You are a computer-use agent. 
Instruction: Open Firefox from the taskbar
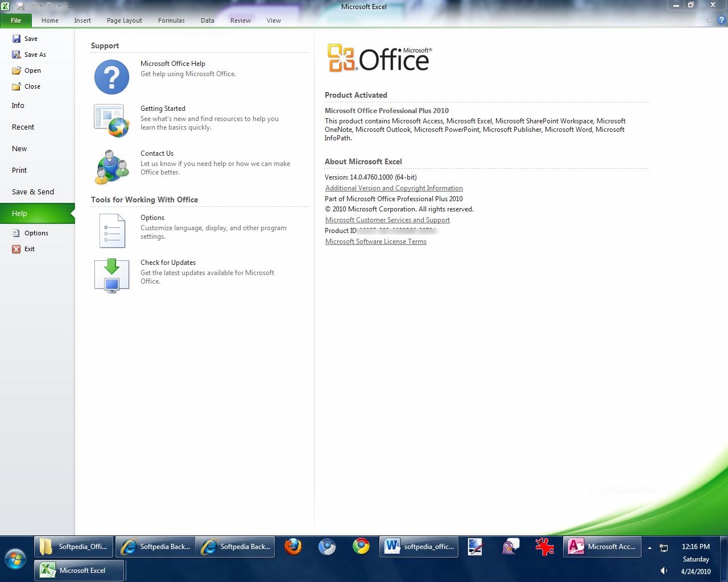coord(293,547)
